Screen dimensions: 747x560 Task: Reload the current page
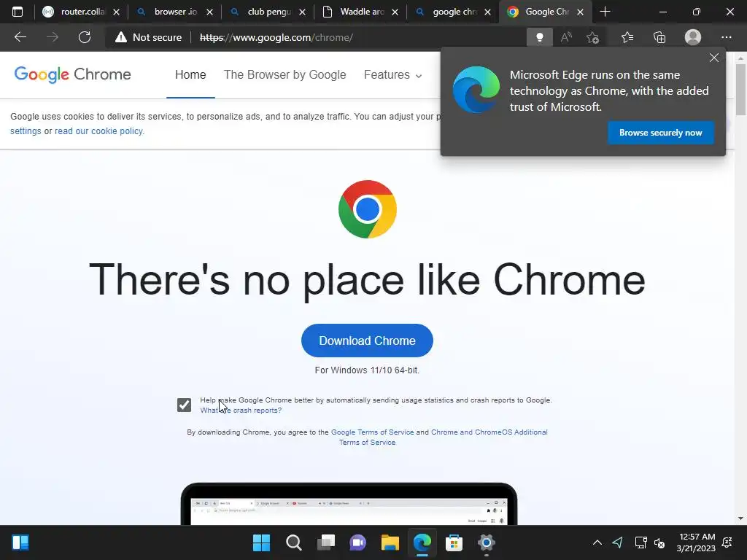(x=85, y=37)
